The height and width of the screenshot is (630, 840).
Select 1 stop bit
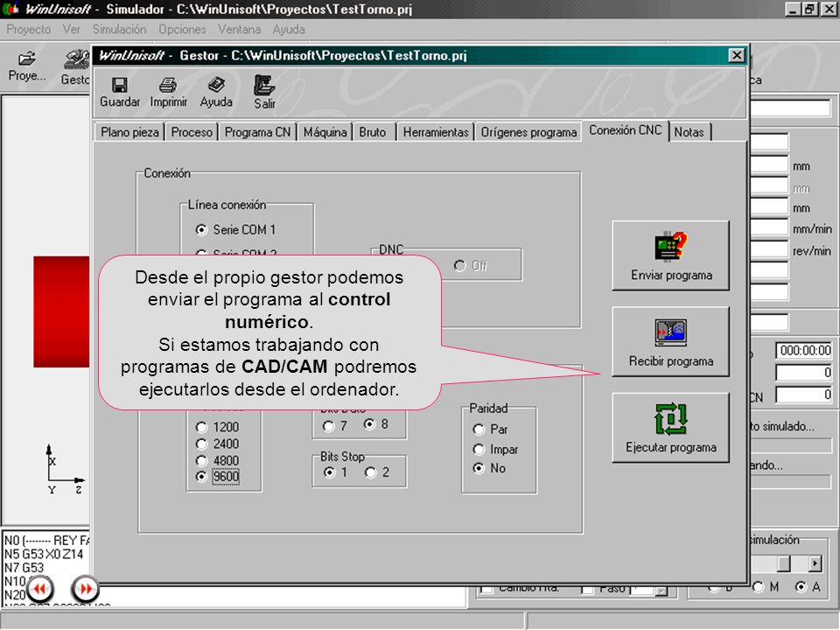tap(336, 472)
